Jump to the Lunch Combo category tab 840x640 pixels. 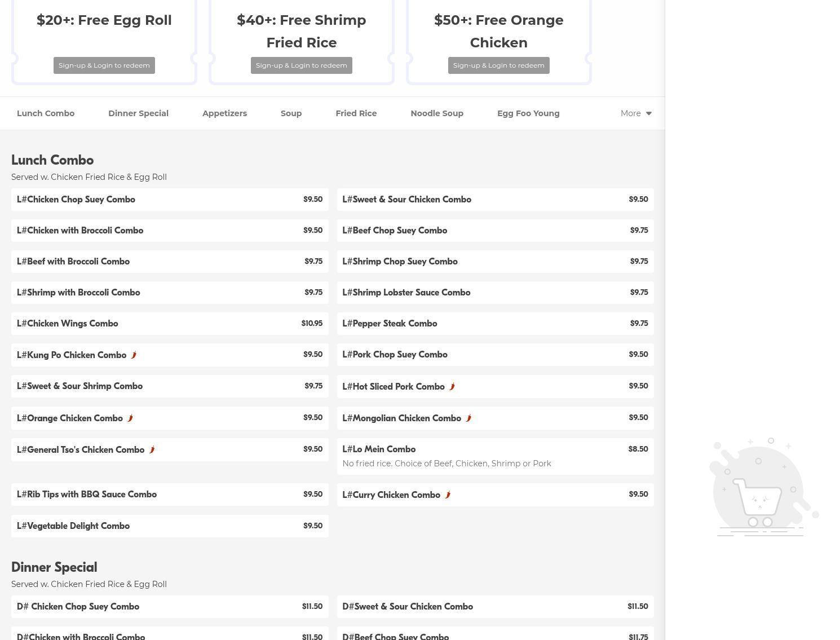[46, 113]
